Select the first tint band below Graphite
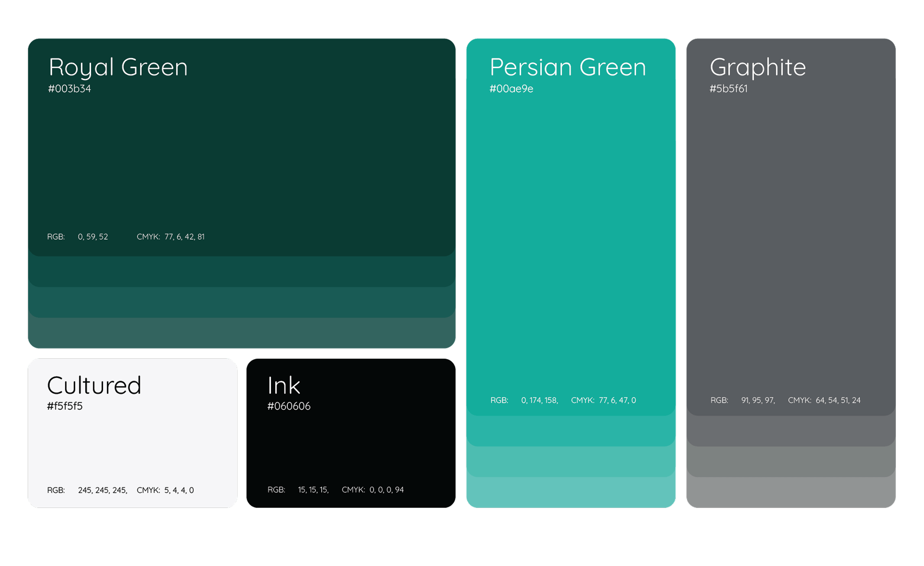Screen dimensions: 924x566 click(x=791, y=431)
